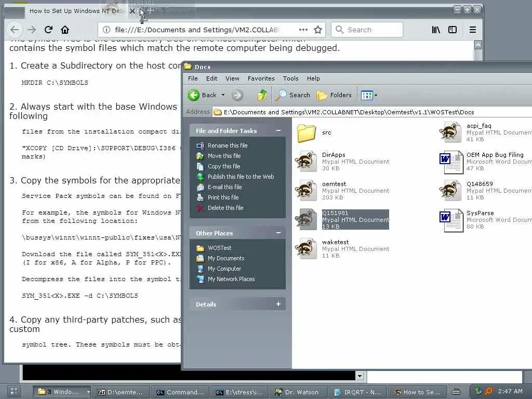Open the Favorites menu in Docs window
This screenshot has height=399, width=532.
tap(261, 78)
